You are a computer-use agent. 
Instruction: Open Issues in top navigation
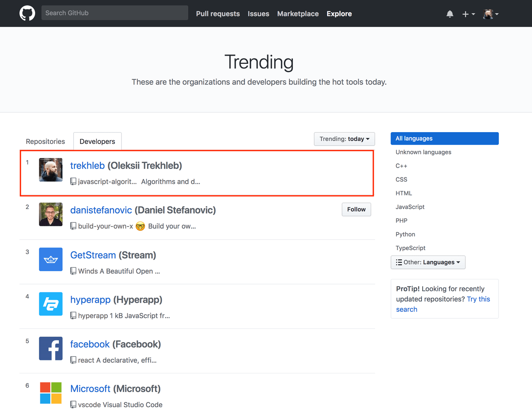point(258,14)
